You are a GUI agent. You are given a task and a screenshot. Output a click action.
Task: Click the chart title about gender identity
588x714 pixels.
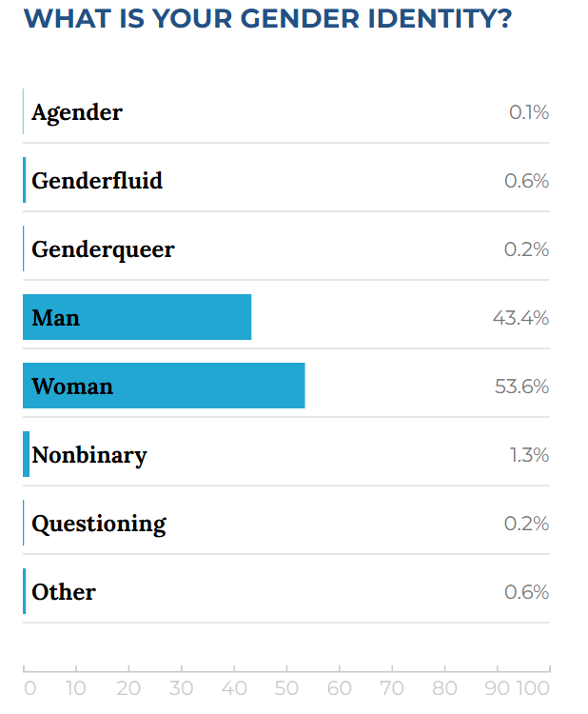pos(267,19)
